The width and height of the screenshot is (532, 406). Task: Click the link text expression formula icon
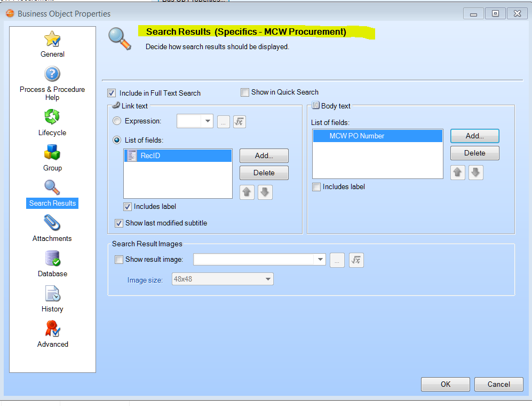coord(240,121)
